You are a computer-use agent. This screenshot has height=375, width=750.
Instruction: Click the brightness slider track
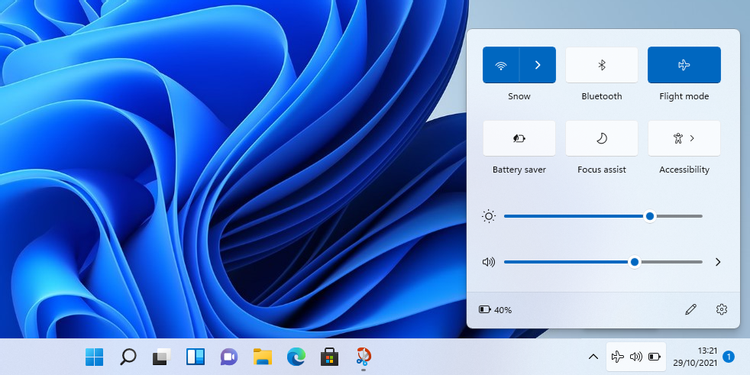click(x=603, y=216)
